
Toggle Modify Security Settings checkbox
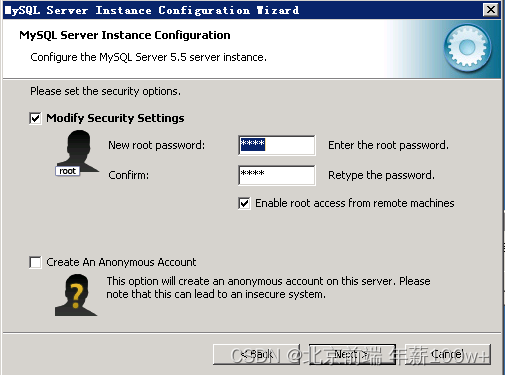coord(35,118)
